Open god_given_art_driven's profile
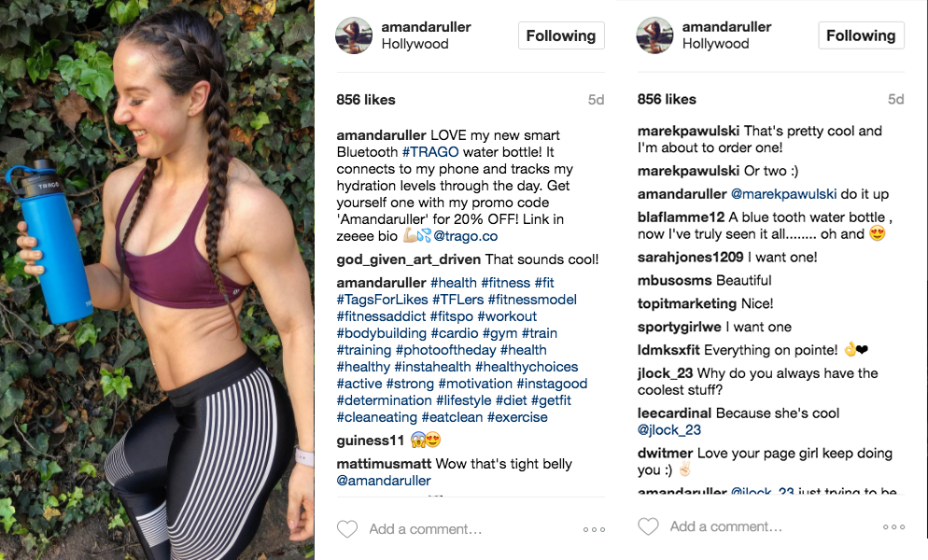 [x=408, y=259]
